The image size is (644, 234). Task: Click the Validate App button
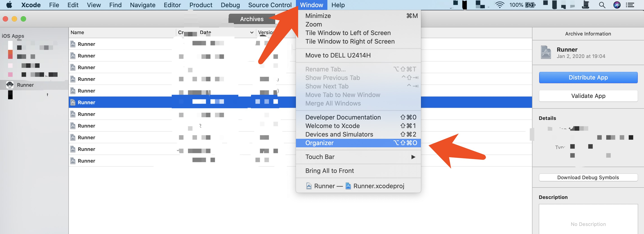pos(588,96)
